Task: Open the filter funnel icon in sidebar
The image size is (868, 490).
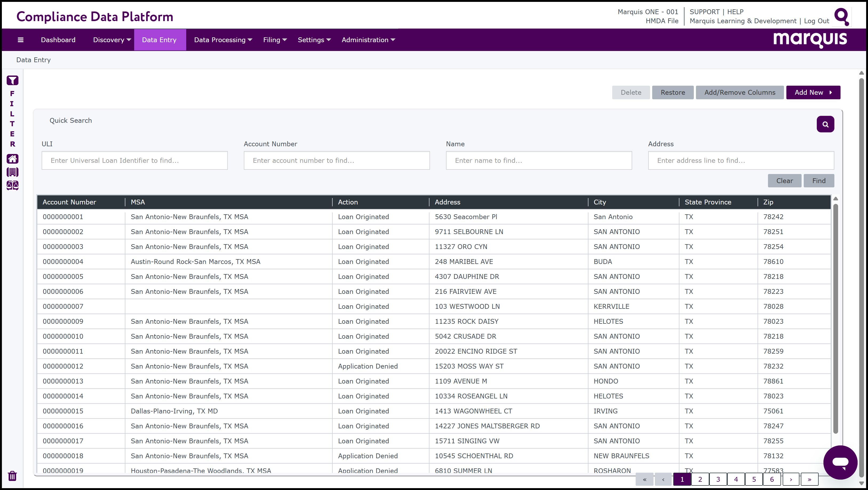Action: (x=13, y=80)
